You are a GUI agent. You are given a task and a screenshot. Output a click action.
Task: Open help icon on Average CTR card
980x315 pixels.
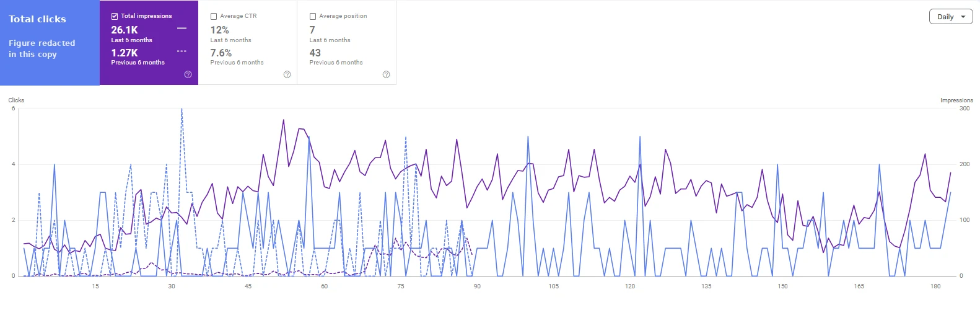287,74
